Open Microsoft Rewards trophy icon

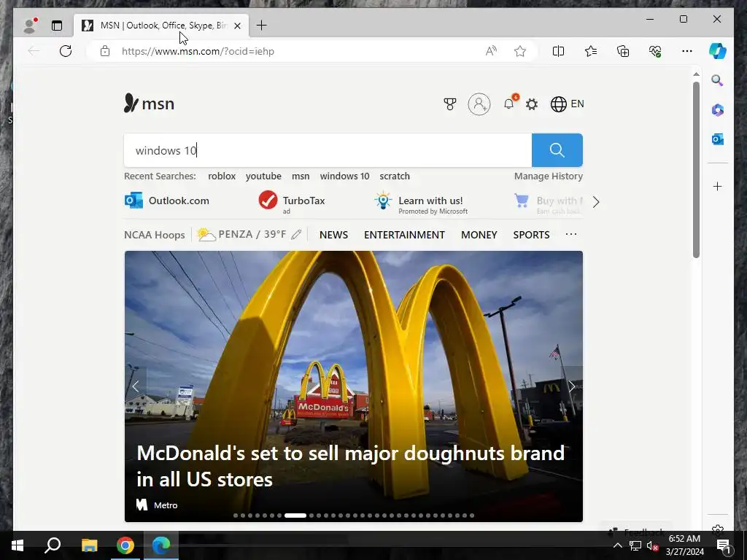[x=449, y=104]
